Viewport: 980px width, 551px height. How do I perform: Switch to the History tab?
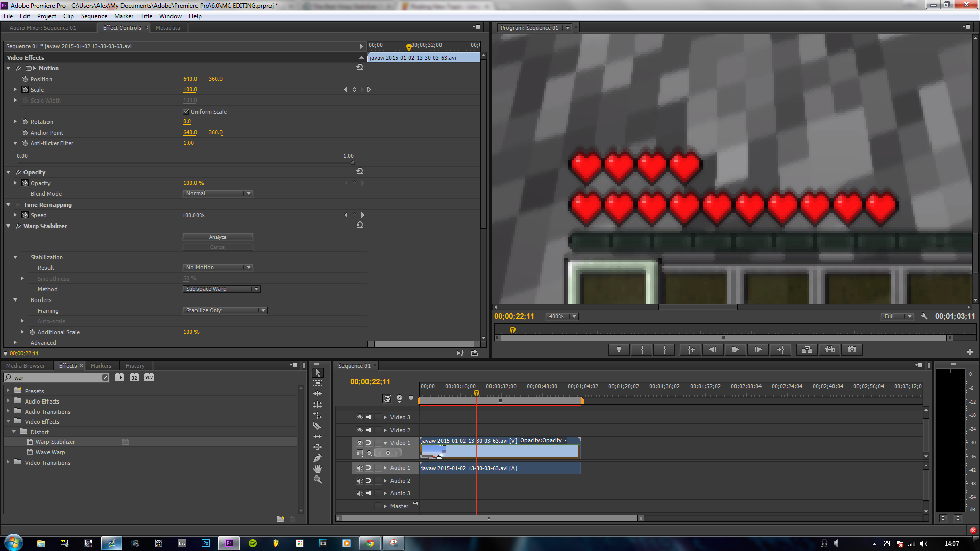pos(135,366)
